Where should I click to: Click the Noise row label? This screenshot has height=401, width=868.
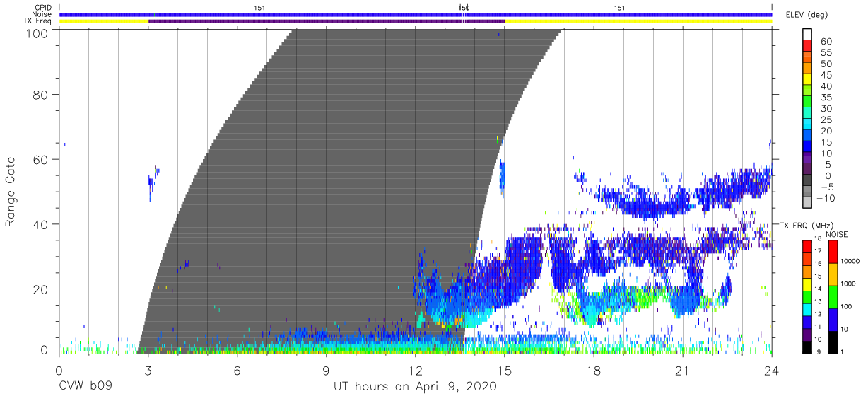[x=41, y=15]
